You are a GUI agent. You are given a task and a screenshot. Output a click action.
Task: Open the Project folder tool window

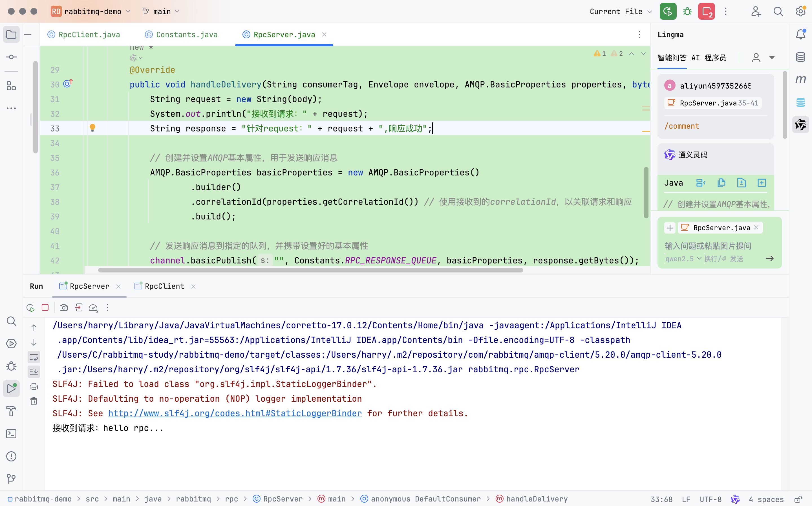pyautogui.click(x=11, y=34)
